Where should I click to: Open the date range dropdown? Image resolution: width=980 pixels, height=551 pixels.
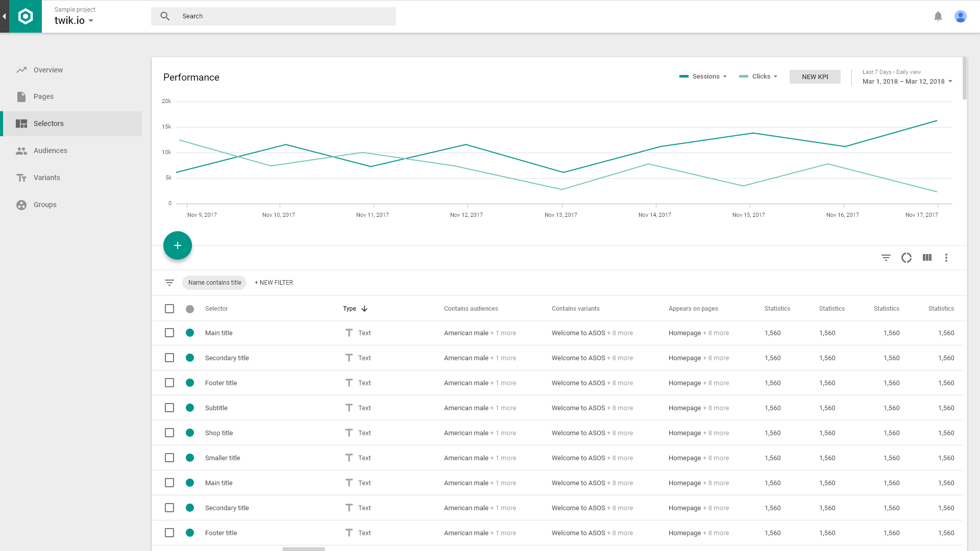(907, 81)
